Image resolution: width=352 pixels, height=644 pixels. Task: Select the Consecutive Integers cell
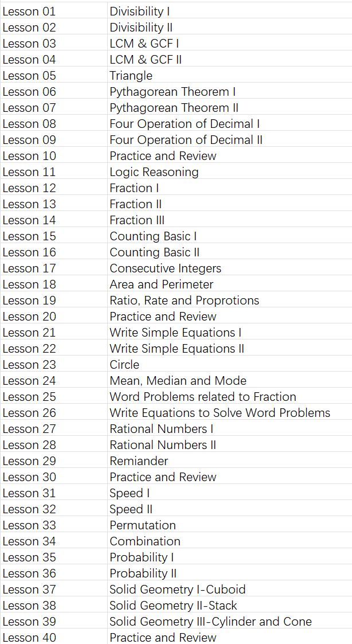[229, 268]
